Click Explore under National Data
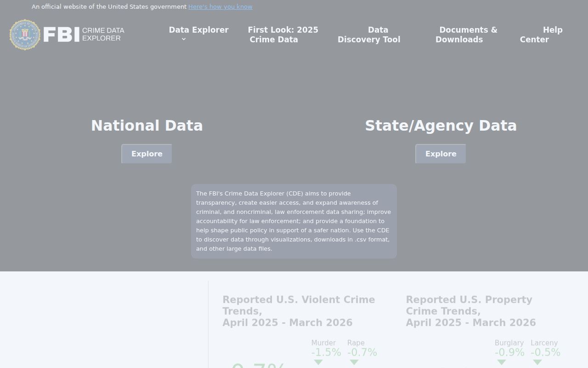 click(147, 154)
